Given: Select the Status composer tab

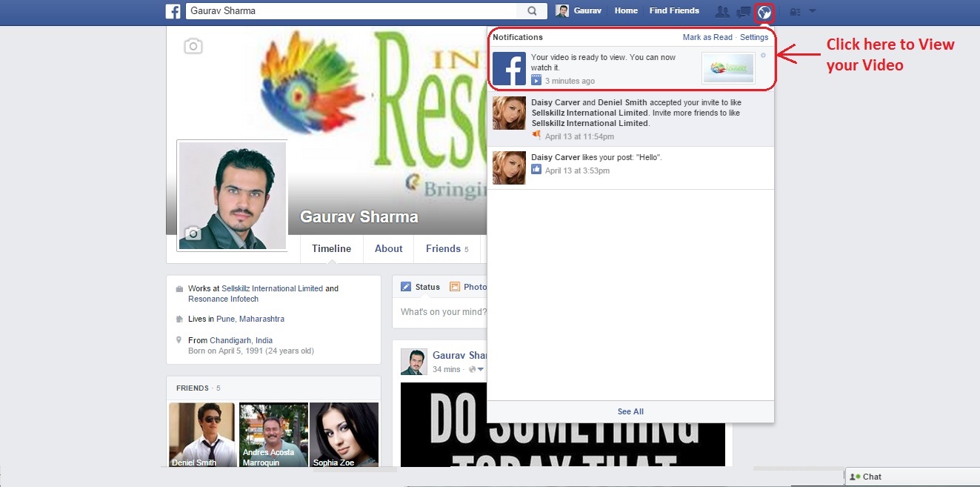Looking at the screenshot, I should [x=421, y=287].
